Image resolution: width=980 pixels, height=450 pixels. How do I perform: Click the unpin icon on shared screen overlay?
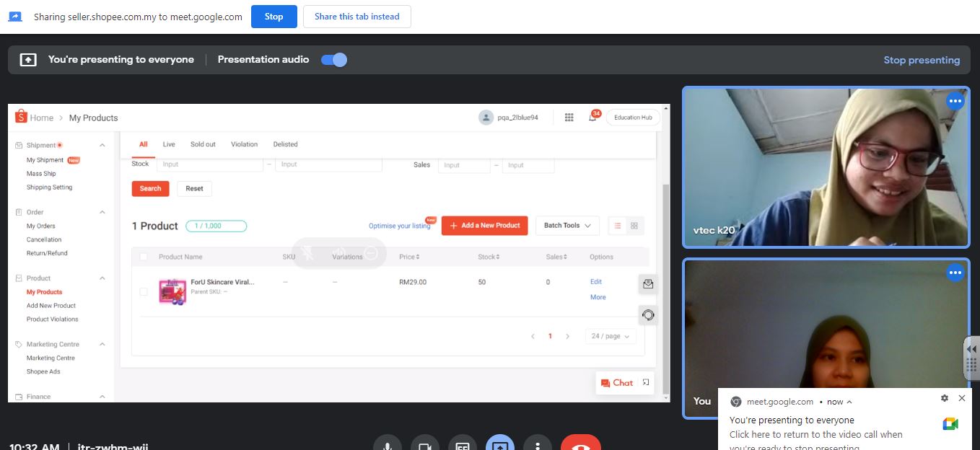click(308, 253)
